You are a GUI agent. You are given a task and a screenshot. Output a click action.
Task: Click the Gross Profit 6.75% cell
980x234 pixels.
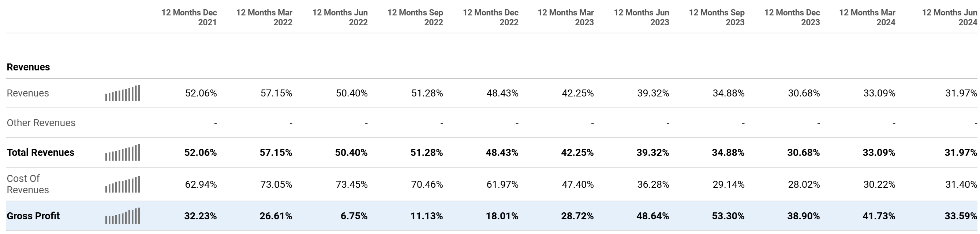click(x=354, y=216)
